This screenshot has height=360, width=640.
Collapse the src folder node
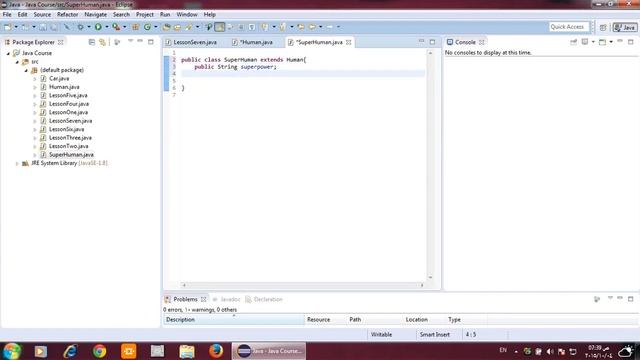17,62
